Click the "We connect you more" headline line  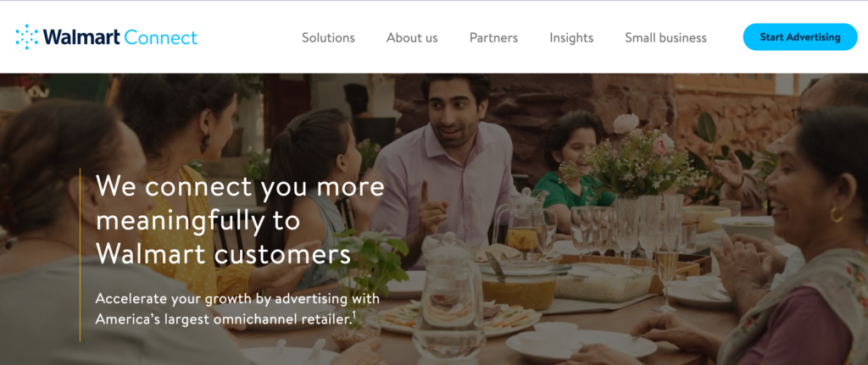coord(240,186)
